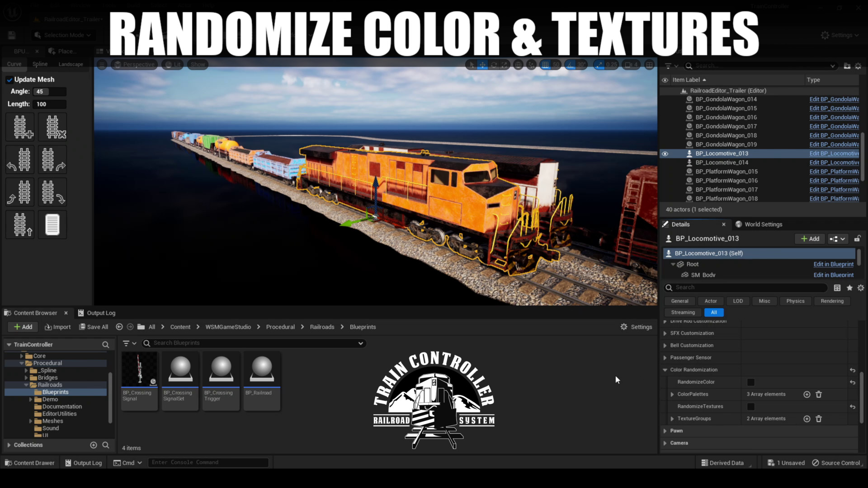This screenshot has height=488, width=868.
Task: Select the straight track extend tool
Action: coord(20,225)
